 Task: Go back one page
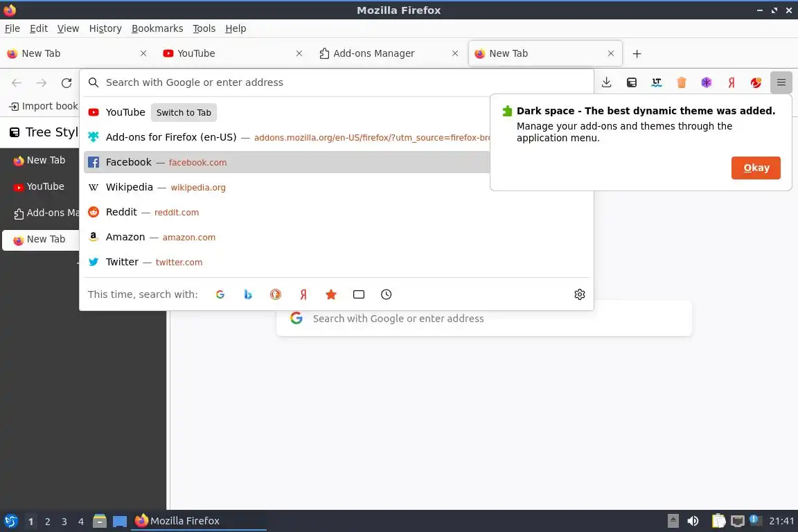coord(17,82)
